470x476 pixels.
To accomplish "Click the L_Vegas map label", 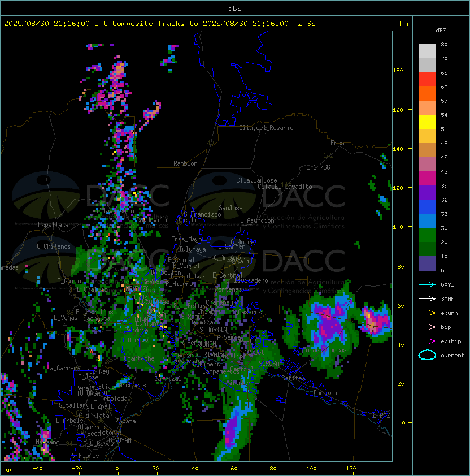I will (x=66, y=318).
